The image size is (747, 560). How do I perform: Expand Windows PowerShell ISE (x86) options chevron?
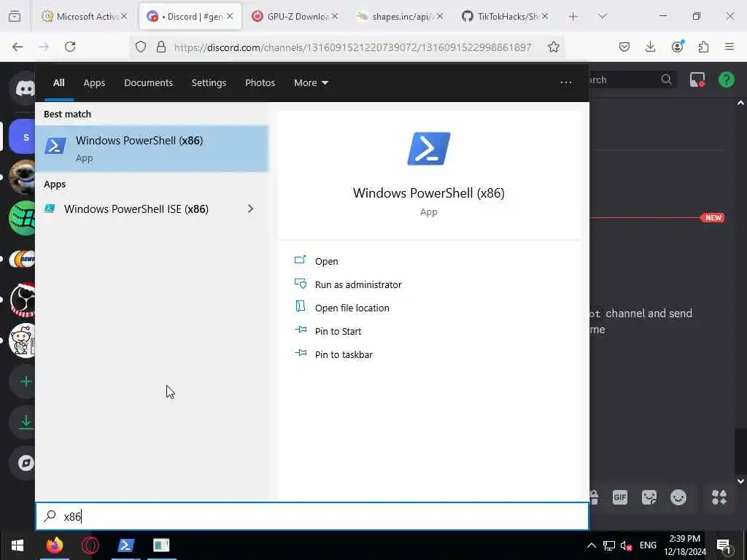coord(251,209)
